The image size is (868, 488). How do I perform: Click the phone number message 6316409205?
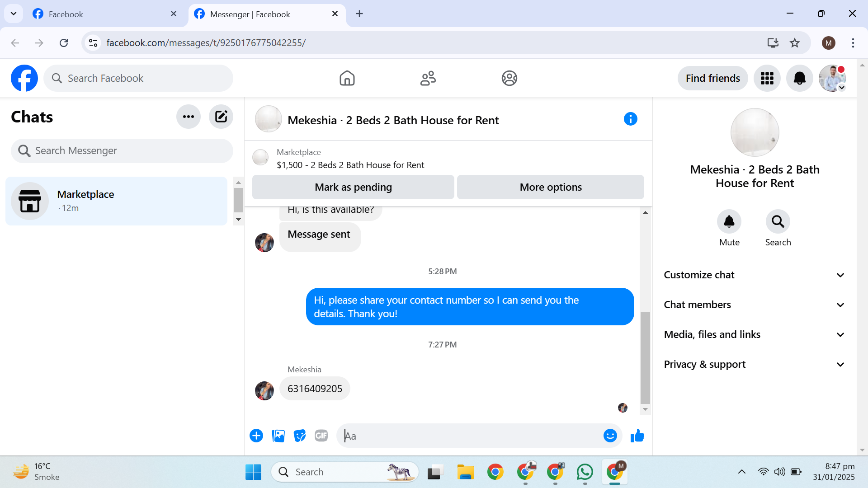[x=315, y=389]
